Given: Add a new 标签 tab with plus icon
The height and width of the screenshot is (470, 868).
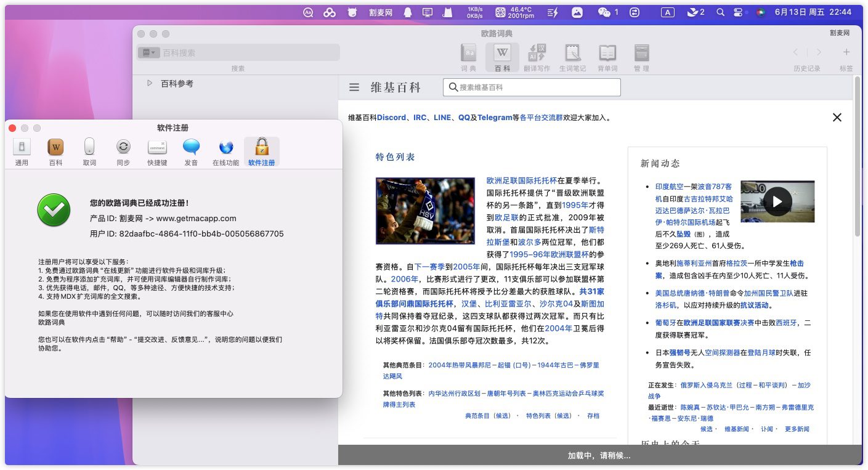Looking at the screenshot, I should click(846, 52).
